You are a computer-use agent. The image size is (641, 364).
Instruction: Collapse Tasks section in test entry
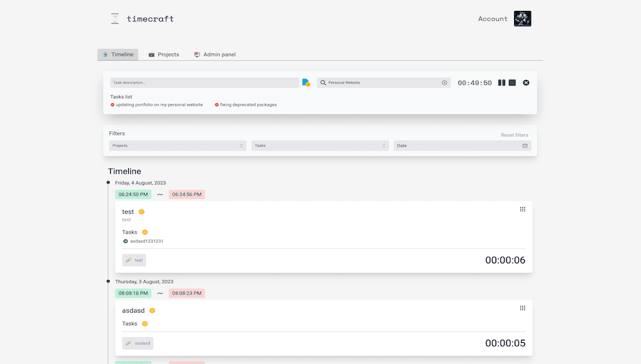click(x=145, y=232)
